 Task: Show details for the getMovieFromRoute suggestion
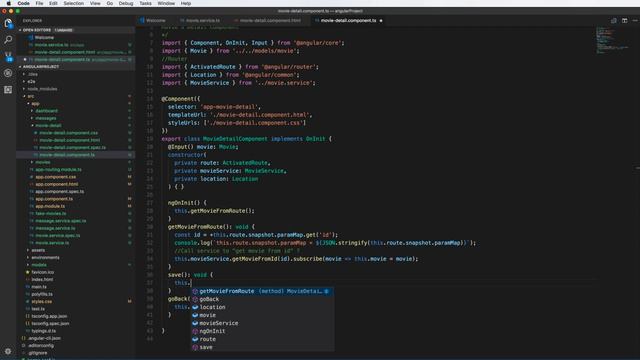pos(327,291)
